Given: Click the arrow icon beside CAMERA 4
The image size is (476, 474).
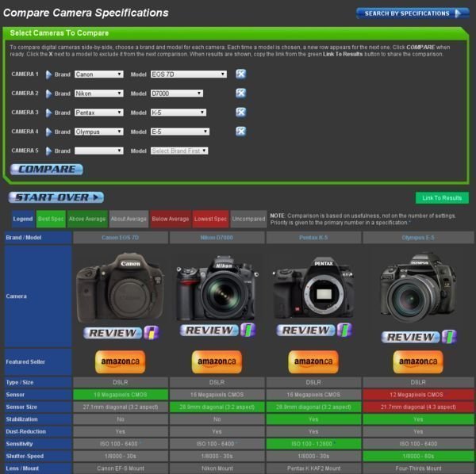Looking at the screenshot, I should 48,132.
